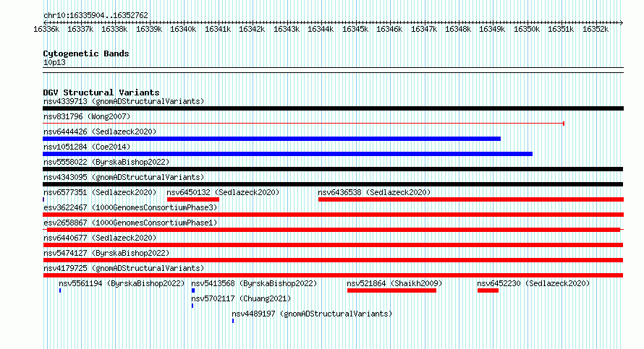Viewport: 644px width, 349px height.
Task: Click the short red nsv6450132 bar
Action: (193, 199)
